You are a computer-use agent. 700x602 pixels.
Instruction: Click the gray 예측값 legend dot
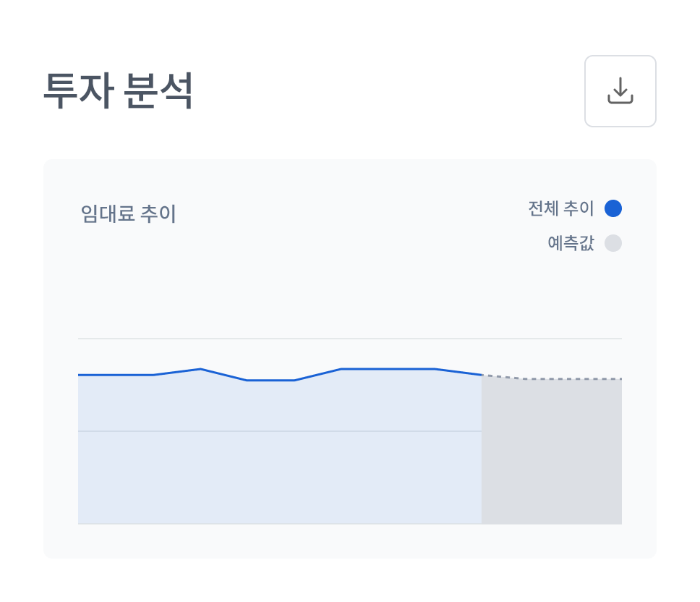(613, 243)
